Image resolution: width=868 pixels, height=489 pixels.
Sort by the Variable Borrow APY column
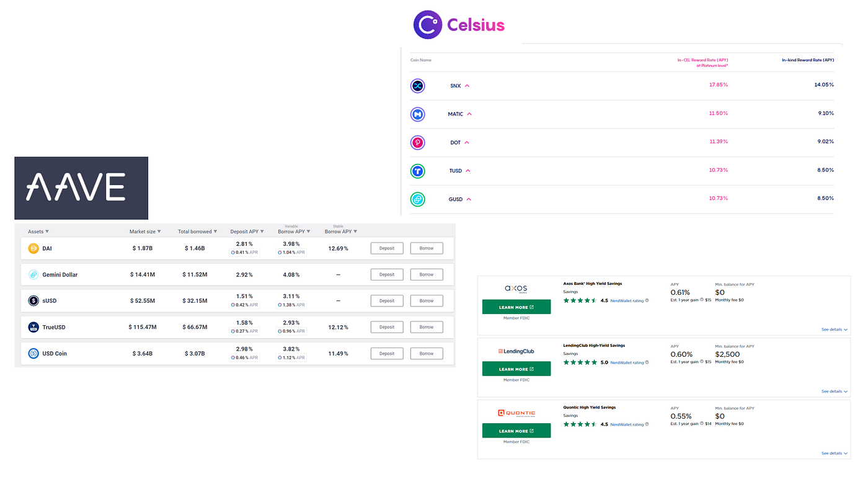pos(294,231)
